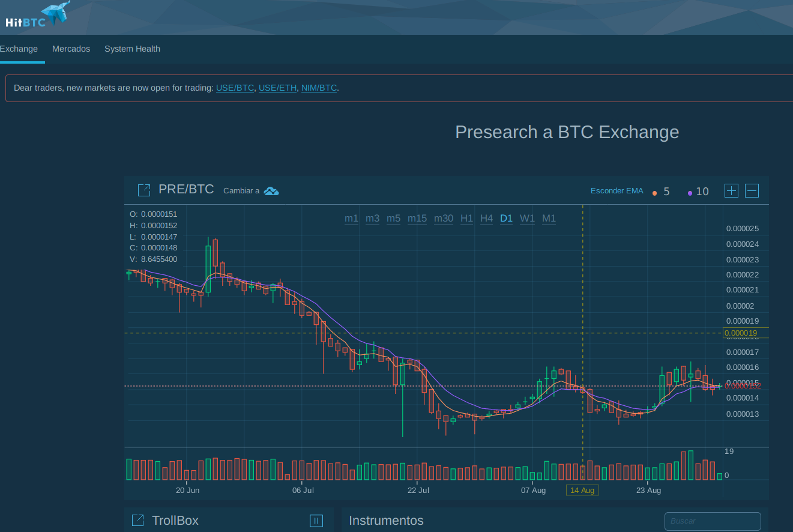The width and height of the screenshot is (793, 532).
Task: Set chart timeframe to m15
Action: pyautogui.click(x=417, y=219)
